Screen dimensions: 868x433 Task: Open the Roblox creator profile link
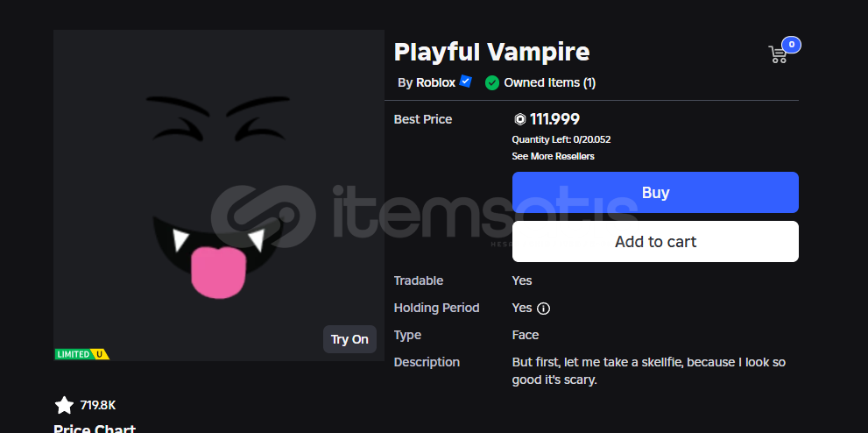(435, 83)
